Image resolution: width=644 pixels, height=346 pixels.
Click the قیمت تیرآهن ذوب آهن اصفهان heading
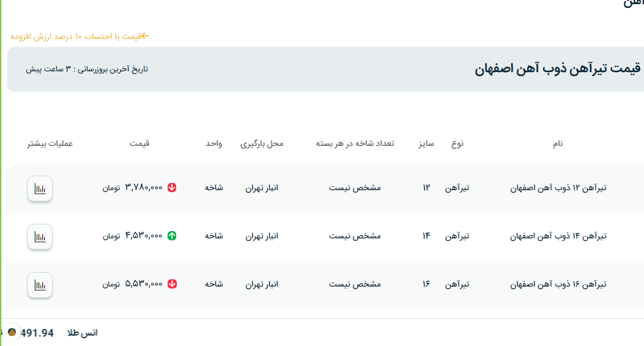pos(557,69)
